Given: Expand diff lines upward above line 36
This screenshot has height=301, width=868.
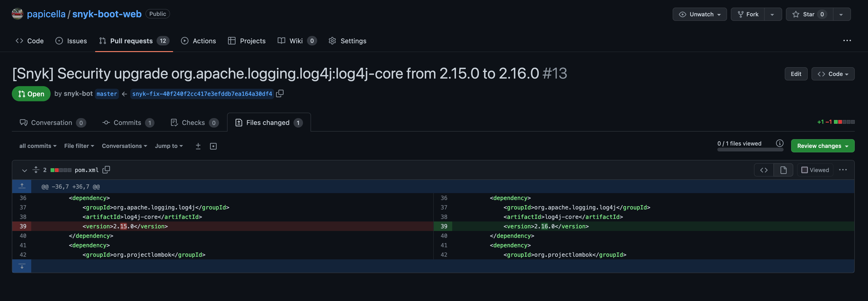Looking at the screenshot, I should [22, 186].
